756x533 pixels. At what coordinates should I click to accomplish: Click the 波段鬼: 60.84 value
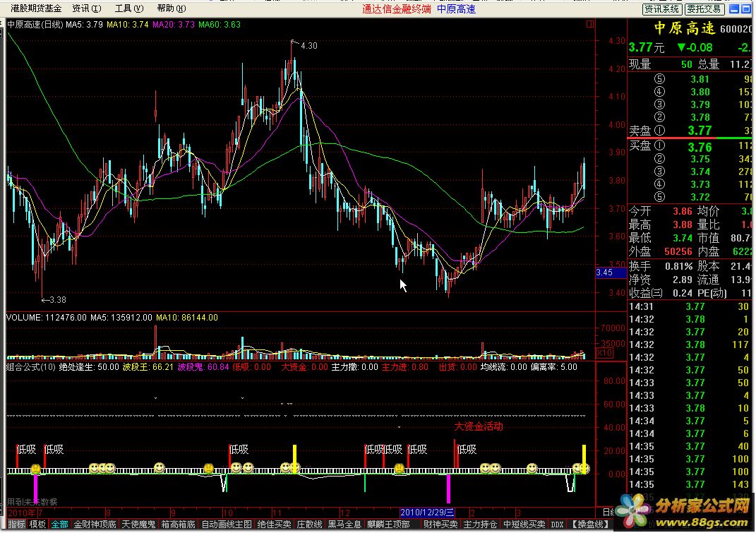203,367
